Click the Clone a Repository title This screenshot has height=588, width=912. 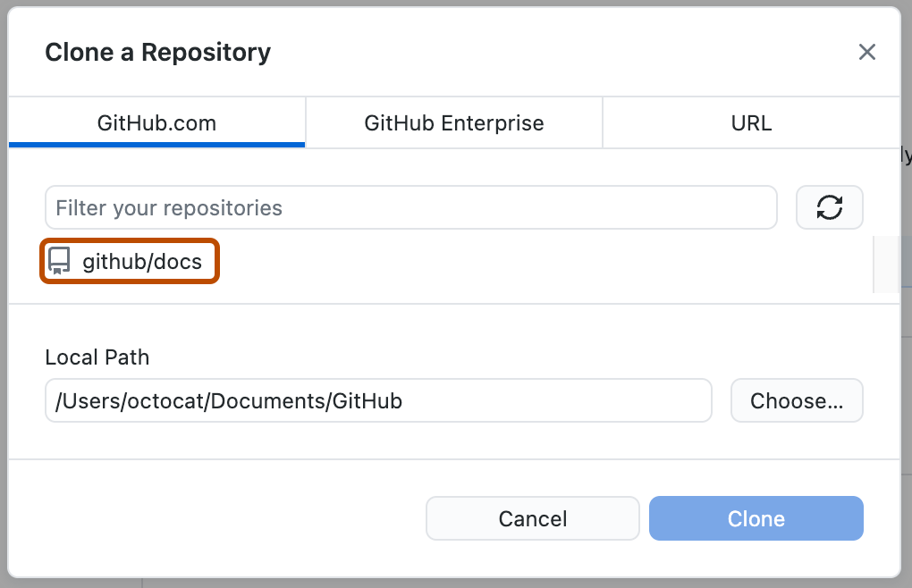pos(156,52)
